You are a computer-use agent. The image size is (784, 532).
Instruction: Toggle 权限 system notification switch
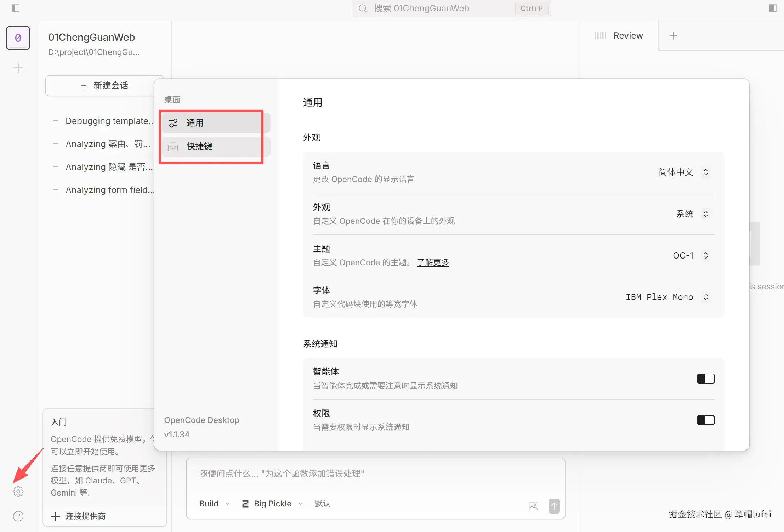(x=705, y=420)
